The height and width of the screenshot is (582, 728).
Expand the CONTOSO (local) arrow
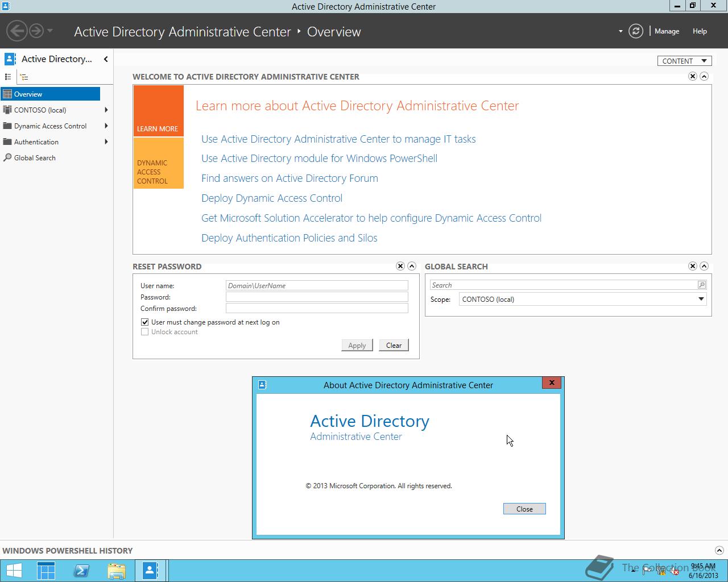[x=106, y=110]
